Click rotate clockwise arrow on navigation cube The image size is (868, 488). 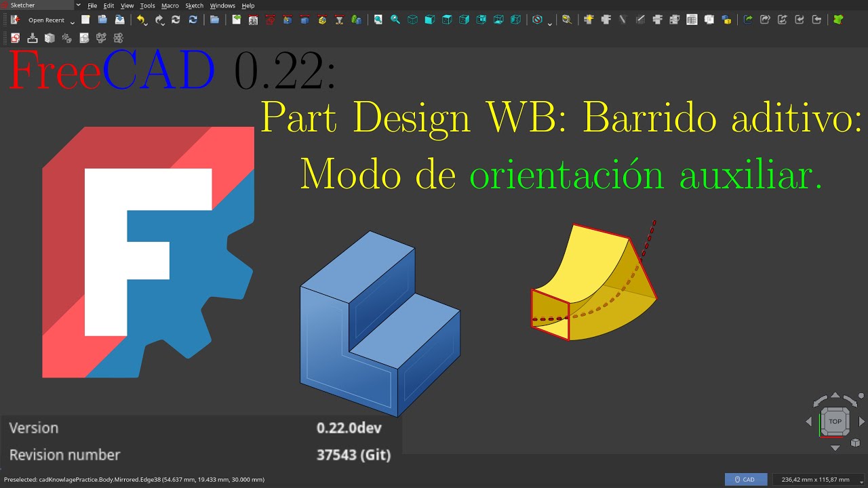[851, 401]
